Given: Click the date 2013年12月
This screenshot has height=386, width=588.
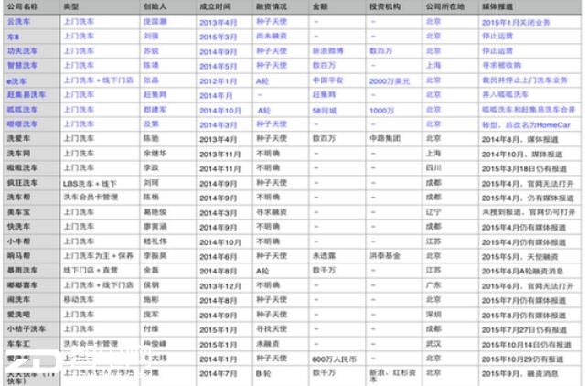Looking at the screenshot, I should (219, 286).
